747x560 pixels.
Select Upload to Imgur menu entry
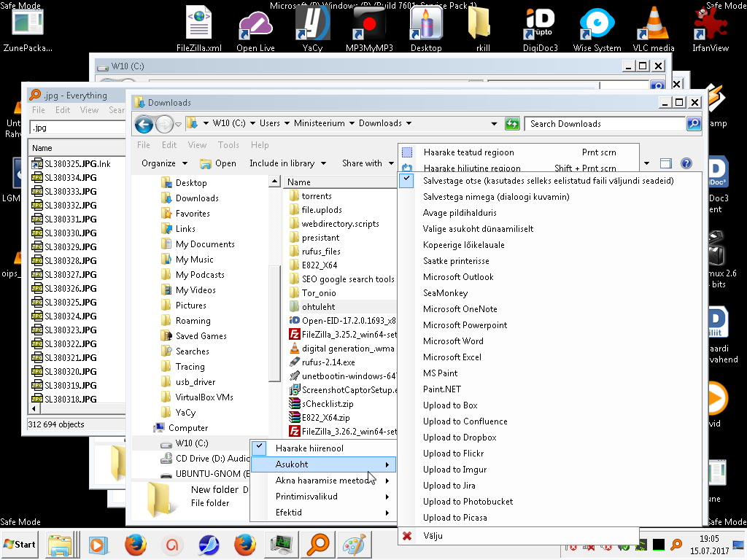point(454,470)
